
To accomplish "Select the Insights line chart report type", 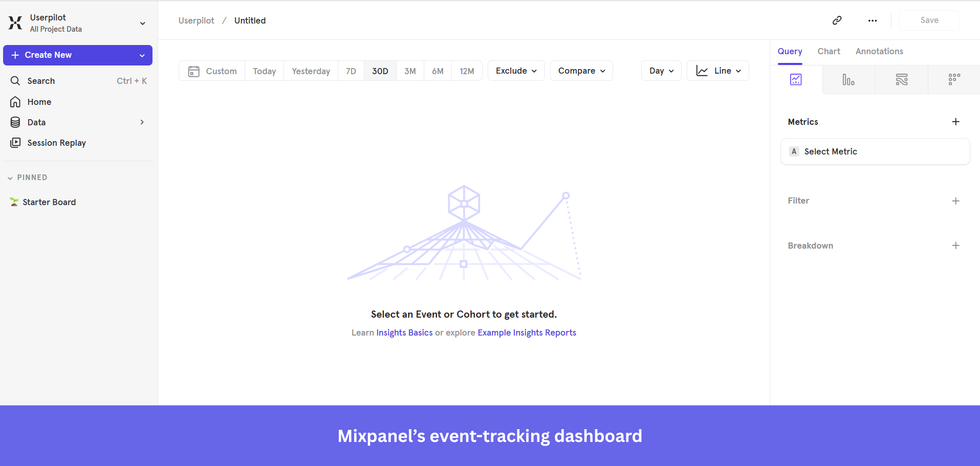I will (795, 79).
